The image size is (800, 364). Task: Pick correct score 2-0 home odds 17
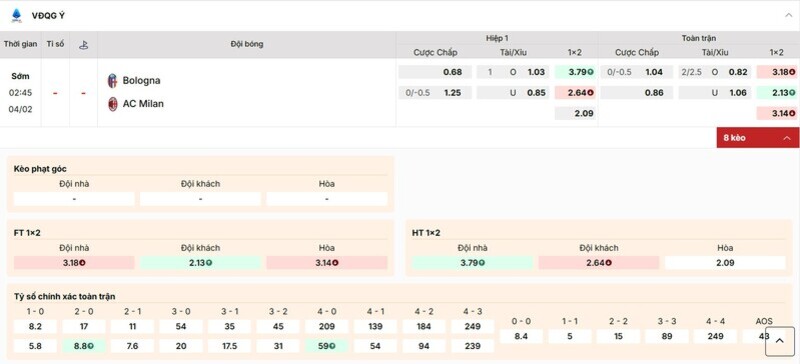click(84, 327)
